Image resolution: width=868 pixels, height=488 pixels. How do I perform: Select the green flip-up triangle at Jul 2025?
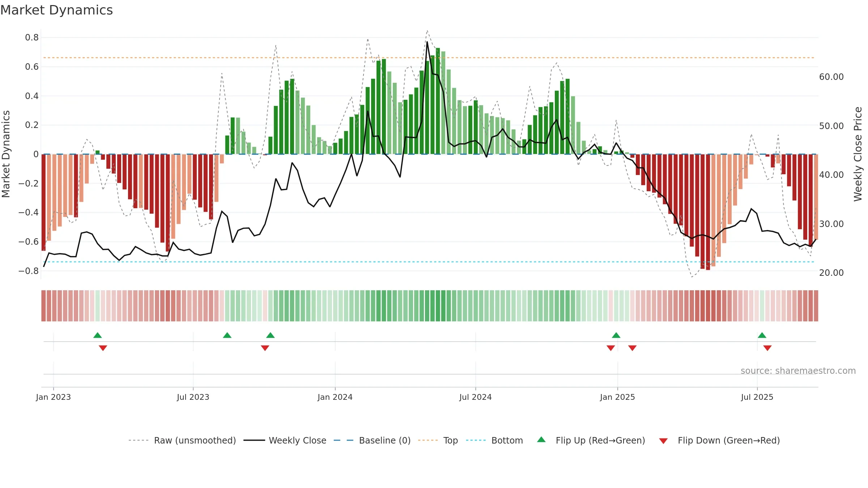(762, 335)
